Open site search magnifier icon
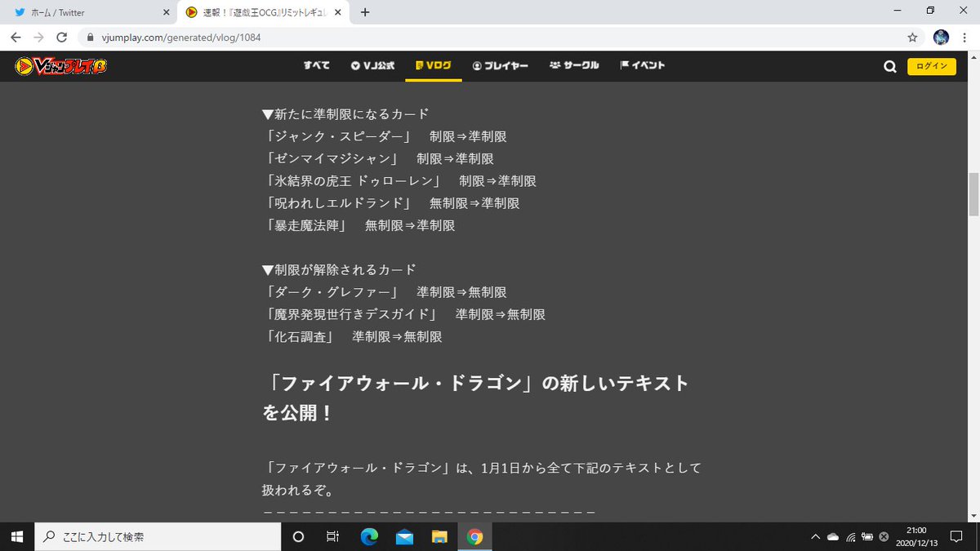The width and height of the screenshot is (980, 551). pos(890,67)
